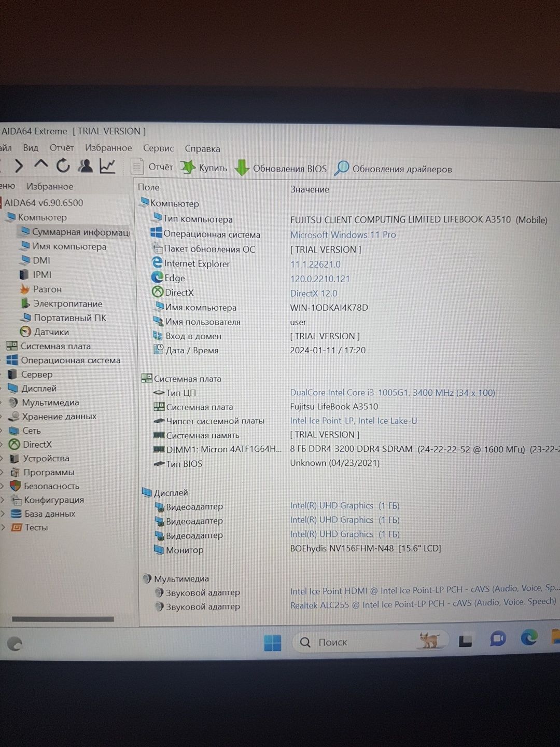Viewport: 560px width, 747px height.
Task: Select Портативный ПК tree item
Action: [x=63, y=318]
